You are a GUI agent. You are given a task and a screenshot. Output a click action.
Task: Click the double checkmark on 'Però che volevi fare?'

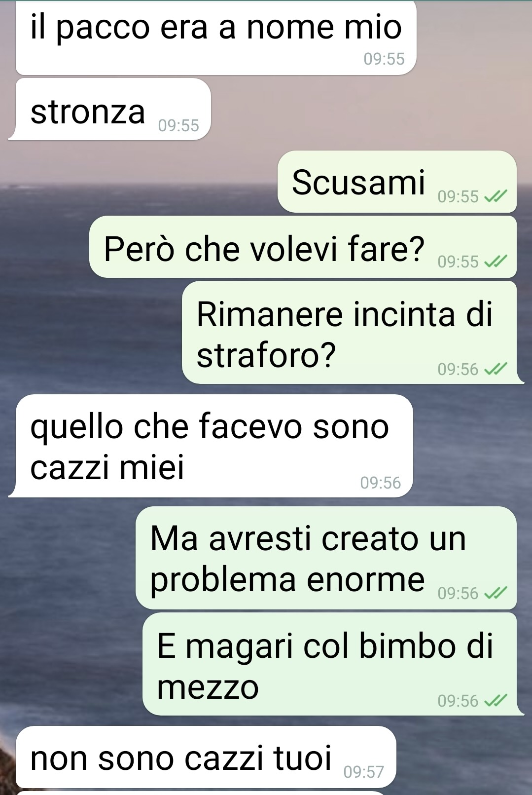[495, 262]
